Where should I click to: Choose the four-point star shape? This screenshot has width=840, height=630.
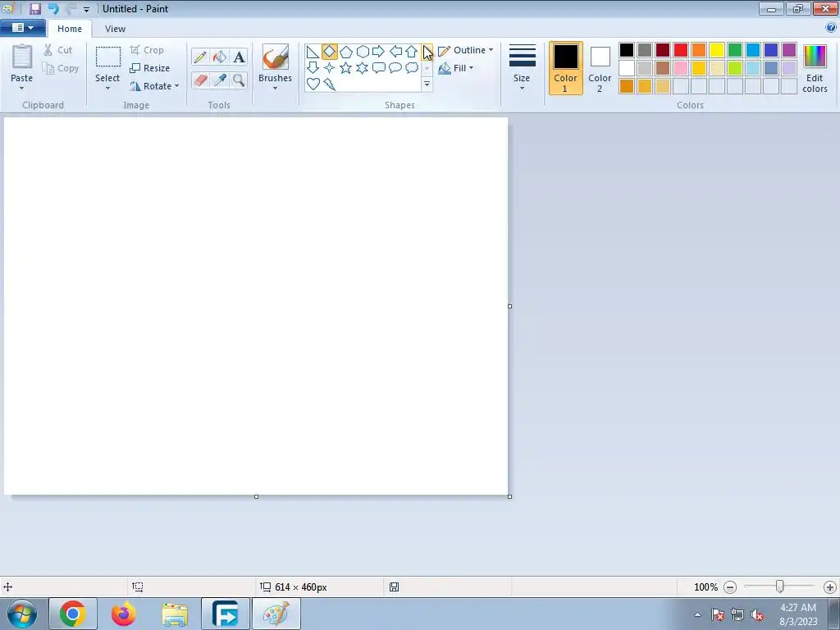tap(330, 67)
